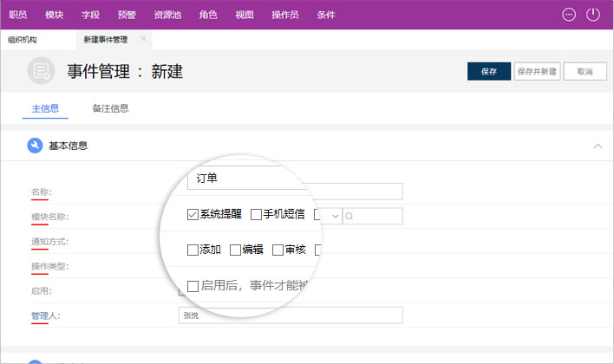Viewport: 614px width, 364px height.
Task: Open the 资源池 menu item
Action: tap(167, 15)
